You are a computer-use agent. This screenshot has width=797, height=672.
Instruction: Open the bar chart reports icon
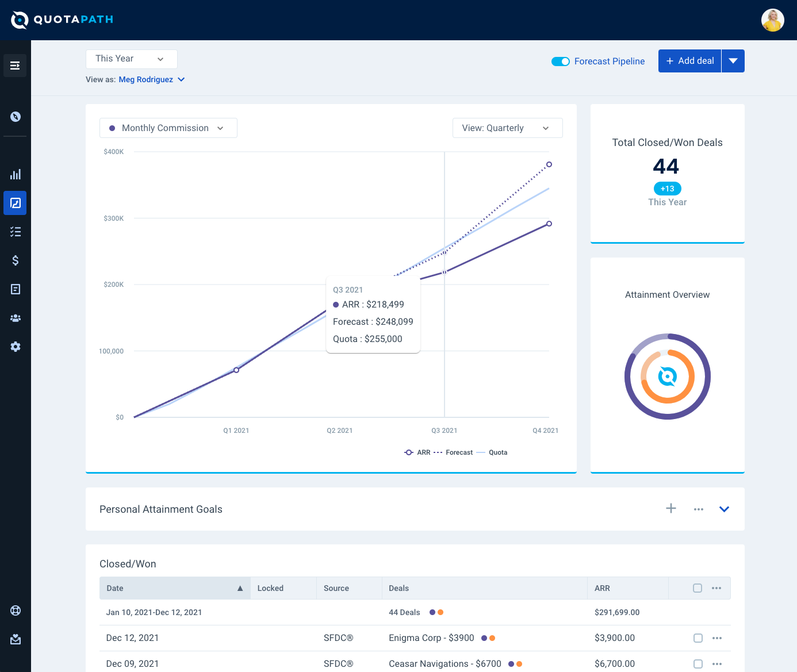point(16,174)
